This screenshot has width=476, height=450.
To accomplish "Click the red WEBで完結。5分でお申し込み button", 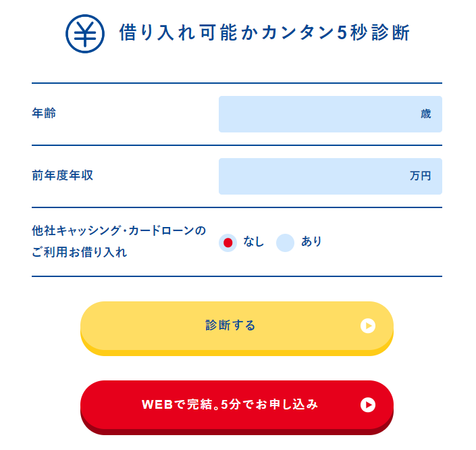I will (237, 407).
